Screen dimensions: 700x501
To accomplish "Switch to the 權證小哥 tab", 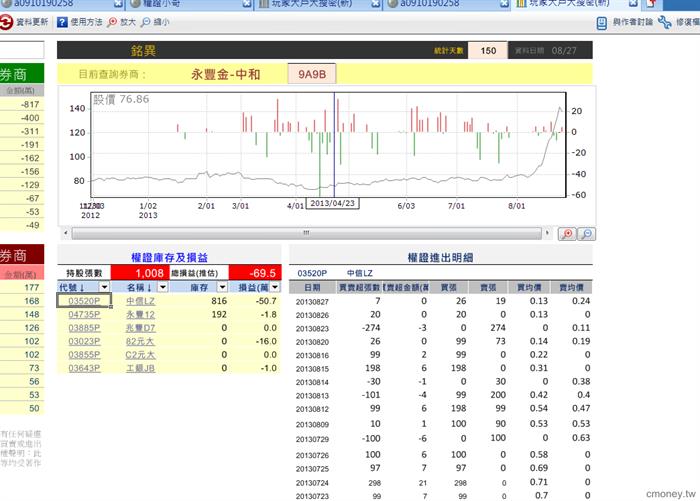I will tap(192, 4).
